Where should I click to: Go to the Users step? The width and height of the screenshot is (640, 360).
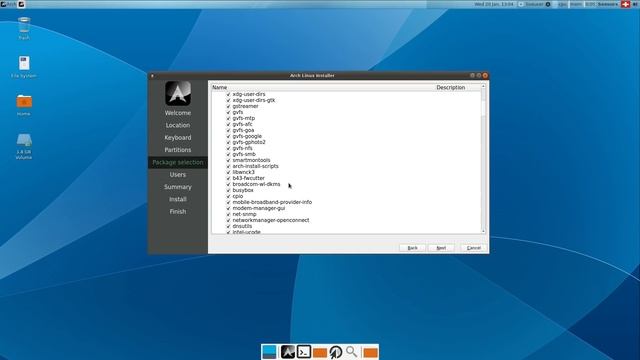178,174
